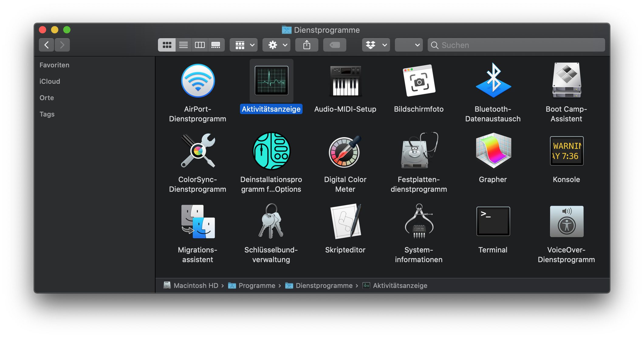Open the Schlüsselbundverwaltung icon
The image size is (644, 338).
pos(271,221)
